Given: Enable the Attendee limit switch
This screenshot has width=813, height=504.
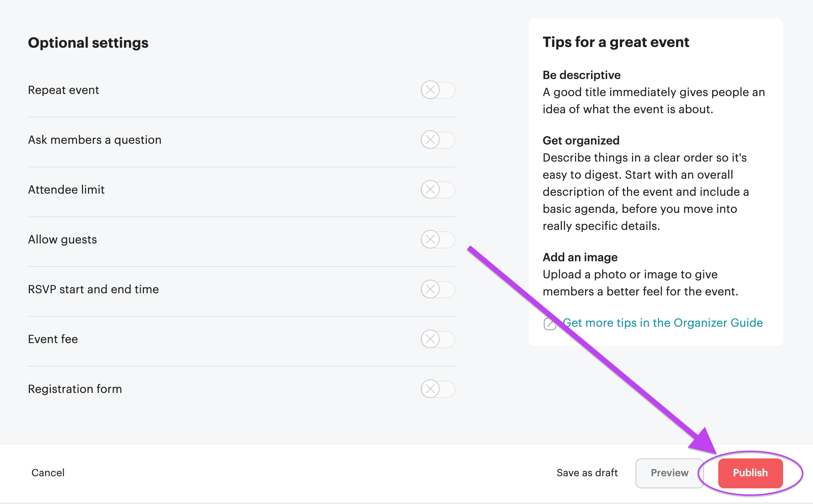Looking at the screenshot, I should click(437, 190).
